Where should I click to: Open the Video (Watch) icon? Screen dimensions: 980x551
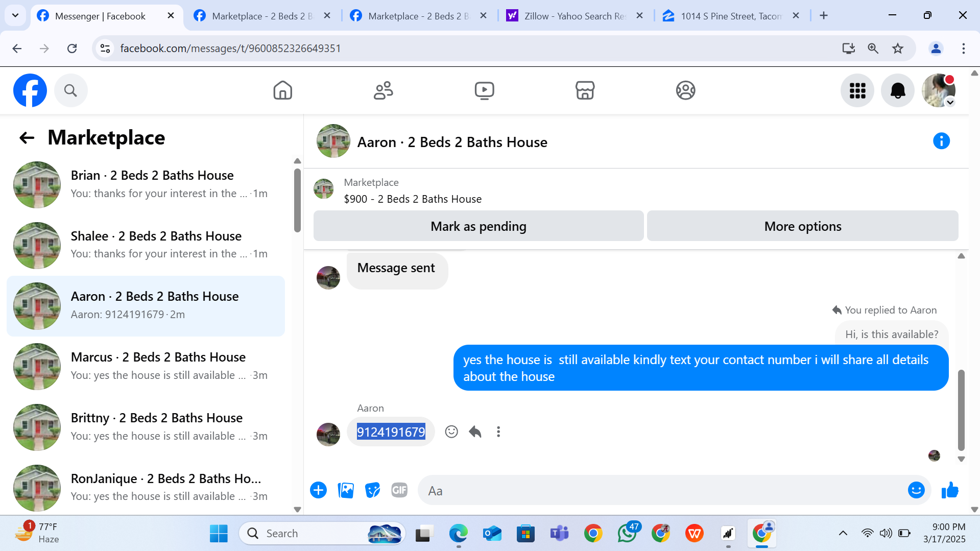[x=484, y=90]
